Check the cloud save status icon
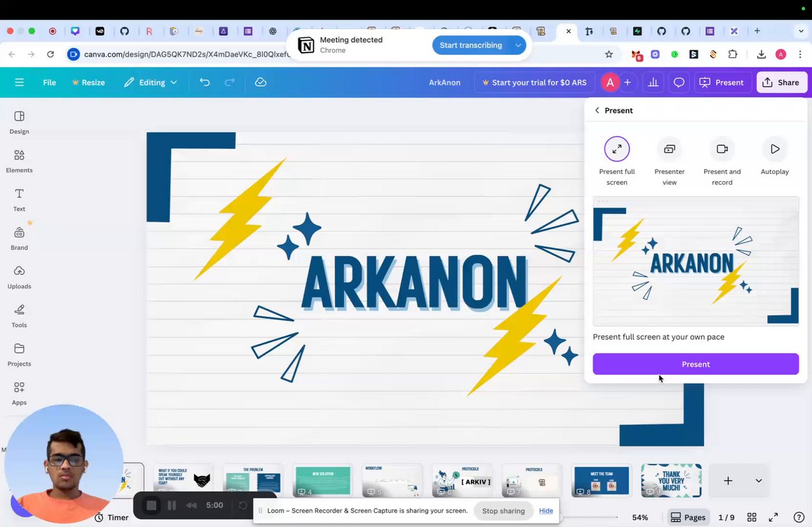 (x=260, y=83)
